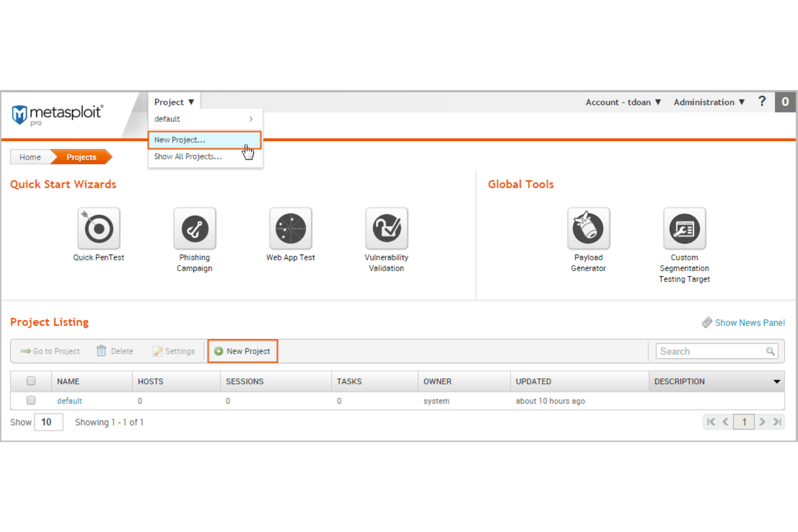Click the current page number 1 box
The image size is (798, 532).
(x=744, y=422)
